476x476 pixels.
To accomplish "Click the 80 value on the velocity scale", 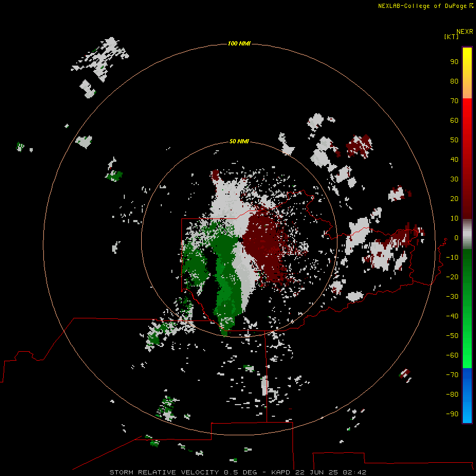I will point(454,81).
